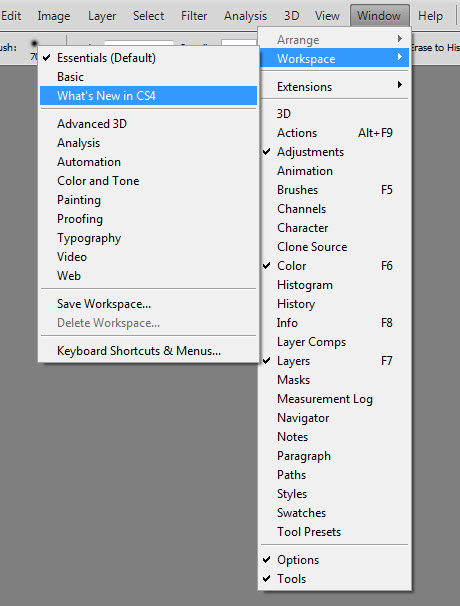Open the Select menu
The image size is (460, 606).
(x=148, y=16)
